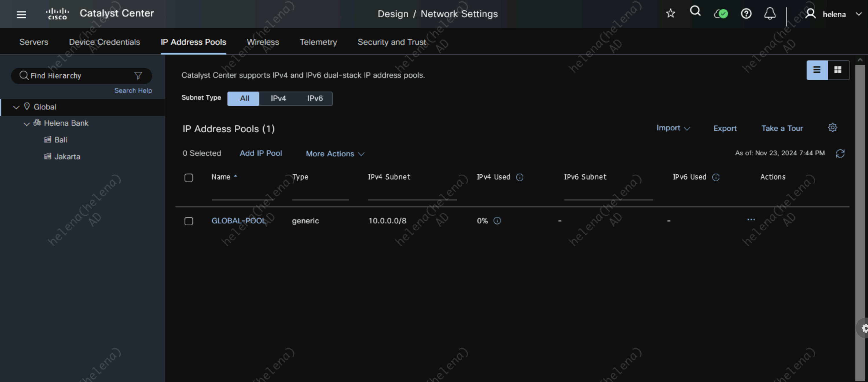Open the GLOBAL-POOL link
Image resolution: width=868 pixels, height=382 pixels.
click(x=238, y=221)
